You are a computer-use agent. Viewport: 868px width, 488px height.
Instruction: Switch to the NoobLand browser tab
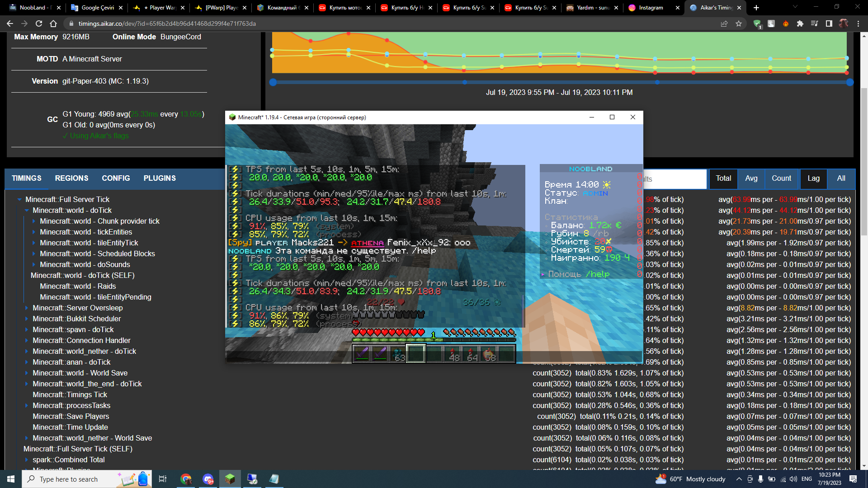tap(35, 8)
